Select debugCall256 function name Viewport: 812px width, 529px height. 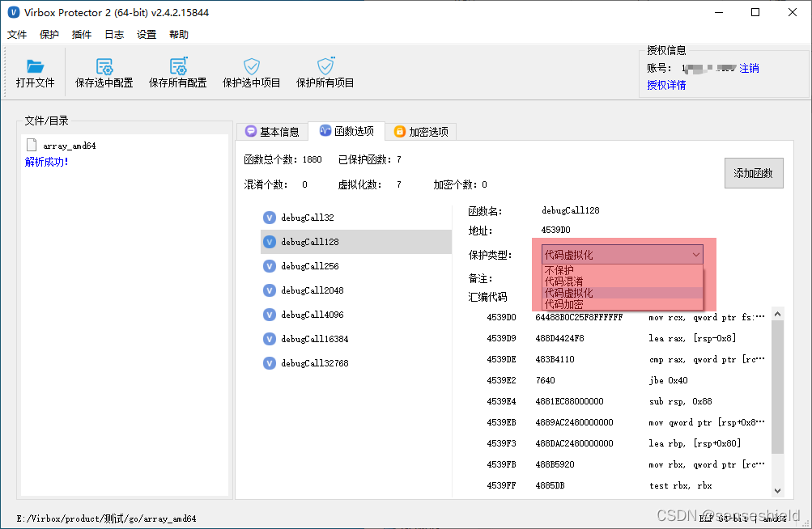(310, 267)
